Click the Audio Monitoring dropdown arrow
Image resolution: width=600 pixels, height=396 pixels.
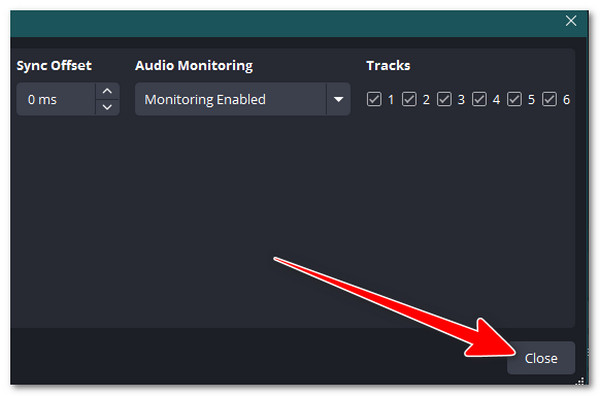click(338, 99)
